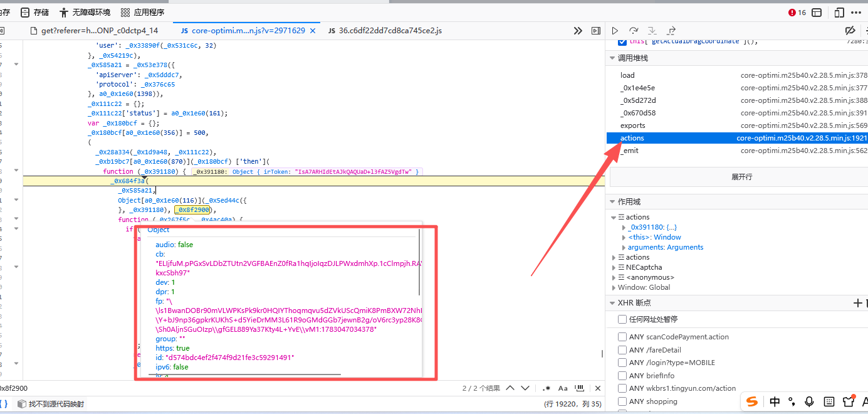This screenshot has width=868, height=414.
Task: Check the ANY /fareDetail breakpoint
Action: tap(622, 350)
